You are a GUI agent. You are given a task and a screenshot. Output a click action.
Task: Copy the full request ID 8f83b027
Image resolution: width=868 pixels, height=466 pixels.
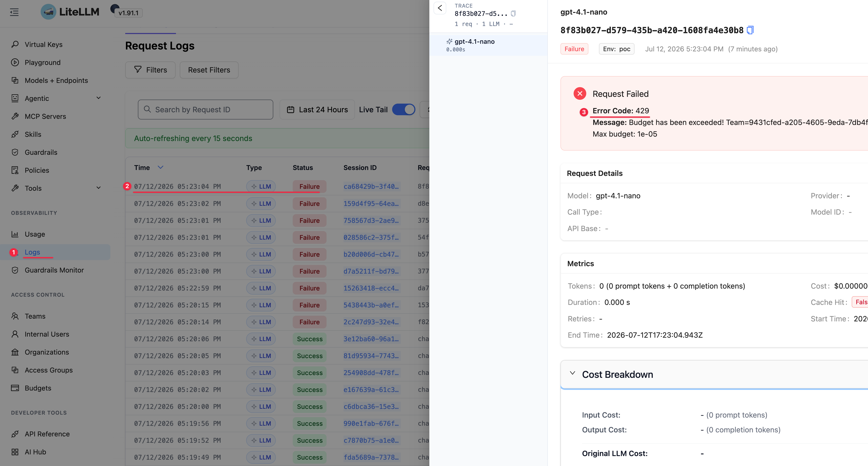point(750,30)
